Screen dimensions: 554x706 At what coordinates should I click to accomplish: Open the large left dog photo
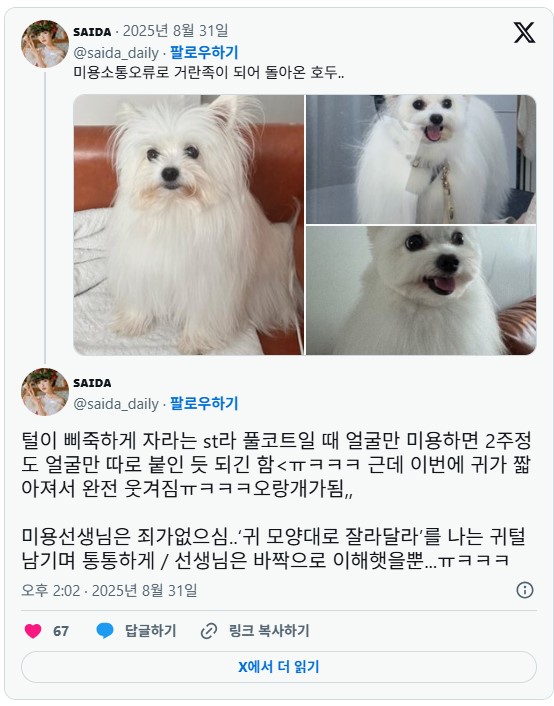(x=189, y=225)
